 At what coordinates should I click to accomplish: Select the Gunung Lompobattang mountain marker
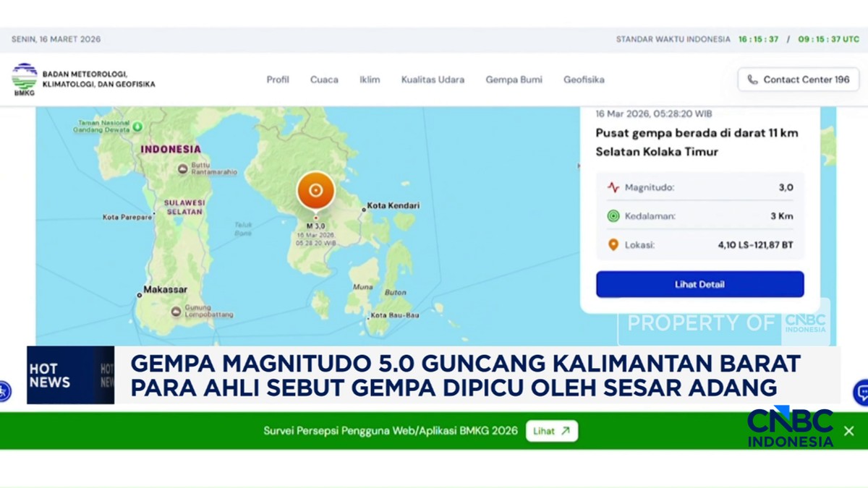pyautogui.click(x=176, y=312)
